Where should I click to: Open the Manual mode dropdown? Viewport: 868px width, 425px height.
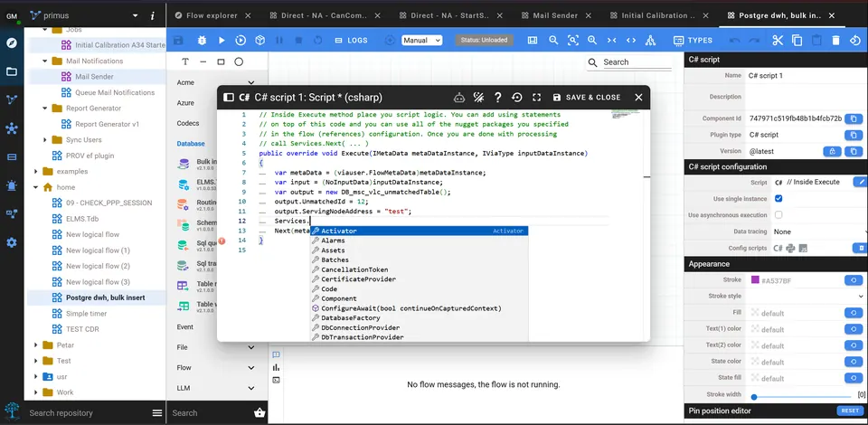(422, 40)
